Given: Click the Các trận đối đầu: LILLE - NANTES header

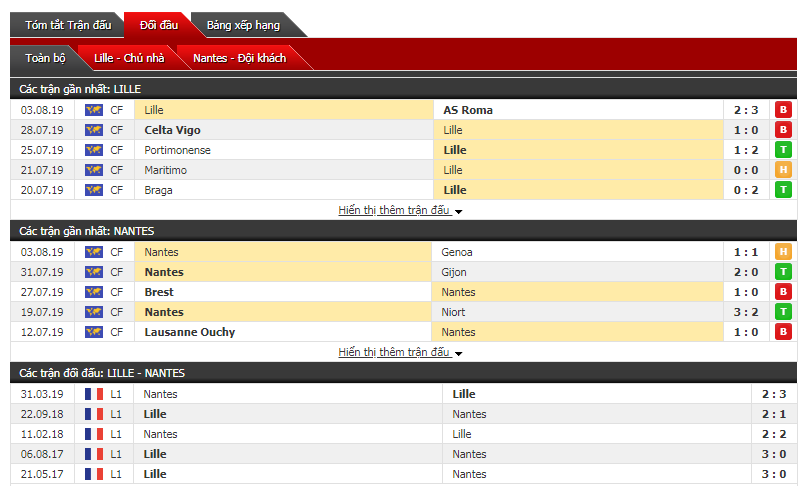Looking at the screenshot, I should (102, 373).
